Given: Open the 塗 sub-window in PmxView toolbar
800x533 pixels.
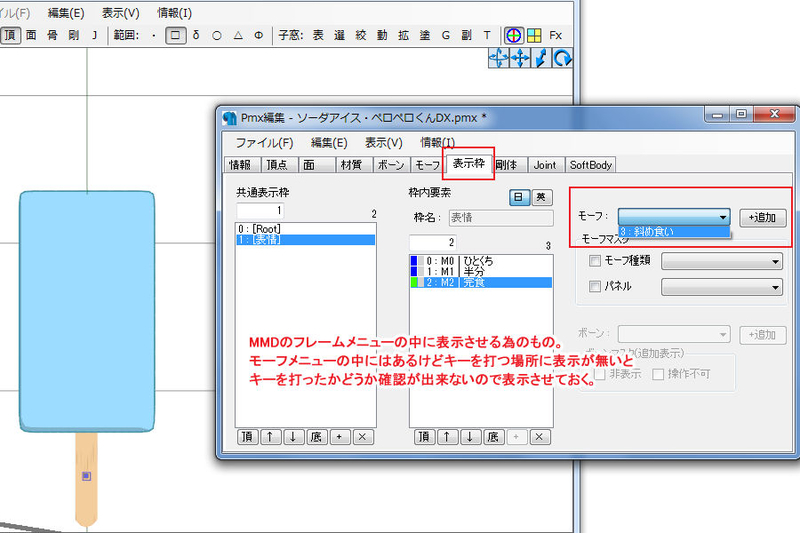Looking at the screenshot, I should tap(424, 35).
